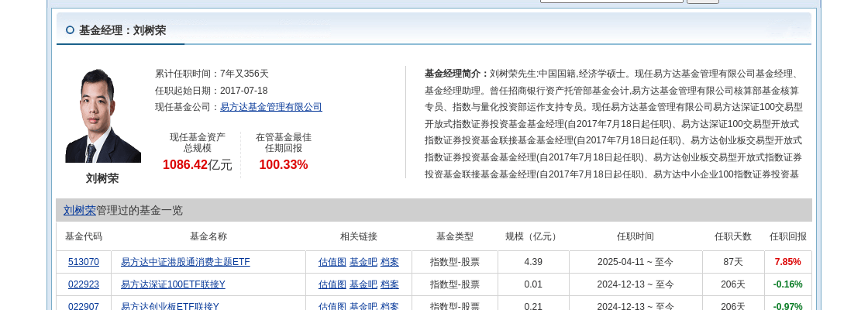
Task: Click the 在管基金最佳任期回报 label
Action: (284, 143)
